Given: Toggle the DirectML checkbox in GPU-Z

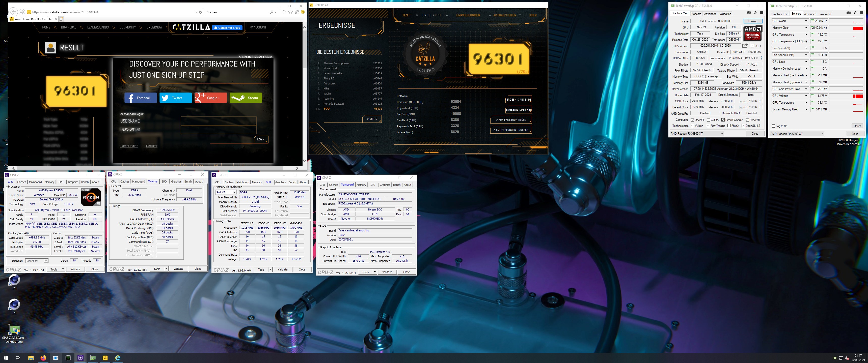Looking at the screenshot, I should coord(747,120).
